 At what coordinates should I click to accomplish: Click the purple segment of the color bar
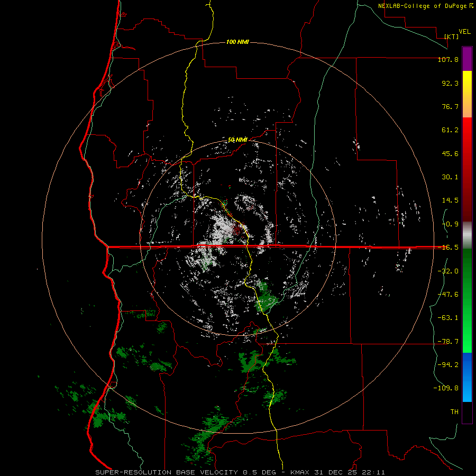[467, 59]
